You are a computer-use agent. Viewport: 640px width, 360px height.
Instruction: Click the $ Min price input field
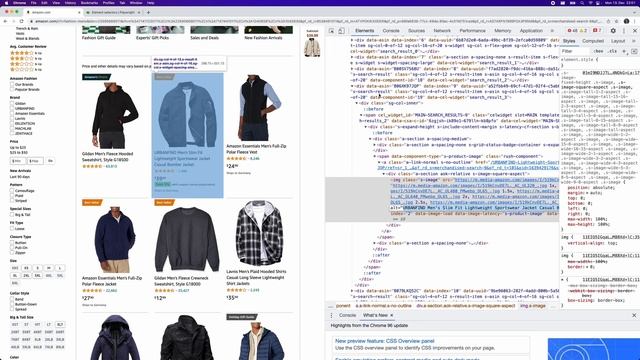coord(18,161)
